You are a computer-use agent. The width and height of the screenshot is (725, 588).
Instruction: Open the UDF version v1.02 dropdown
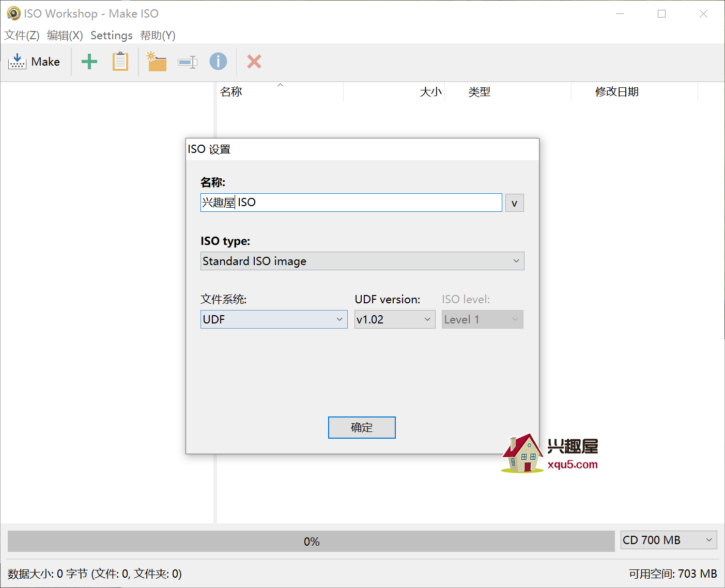394,319
